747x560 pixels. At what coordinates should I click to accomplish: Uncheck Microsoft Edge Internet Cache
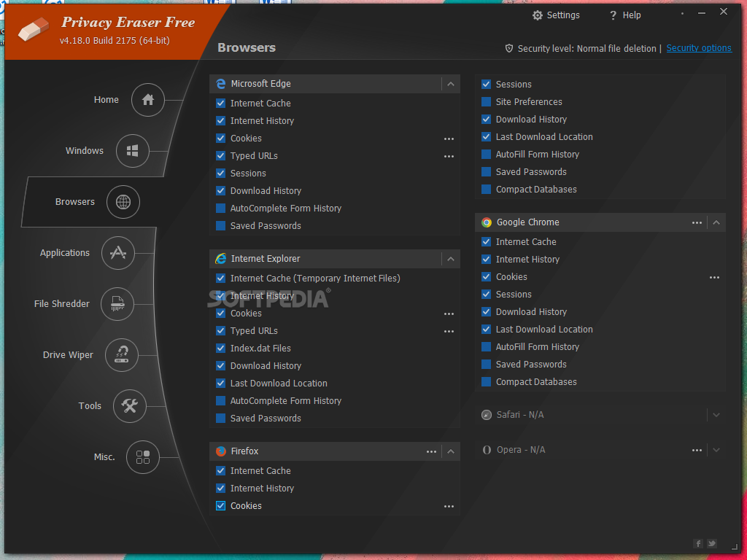point(220,104)
